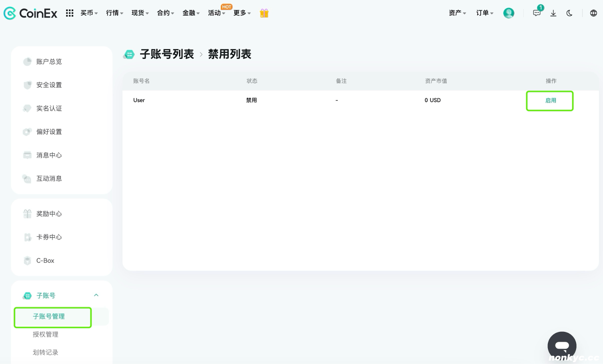Open C-Box in the sidebar
The height and width of the screenshot is (364, 603).
point(45,261)
